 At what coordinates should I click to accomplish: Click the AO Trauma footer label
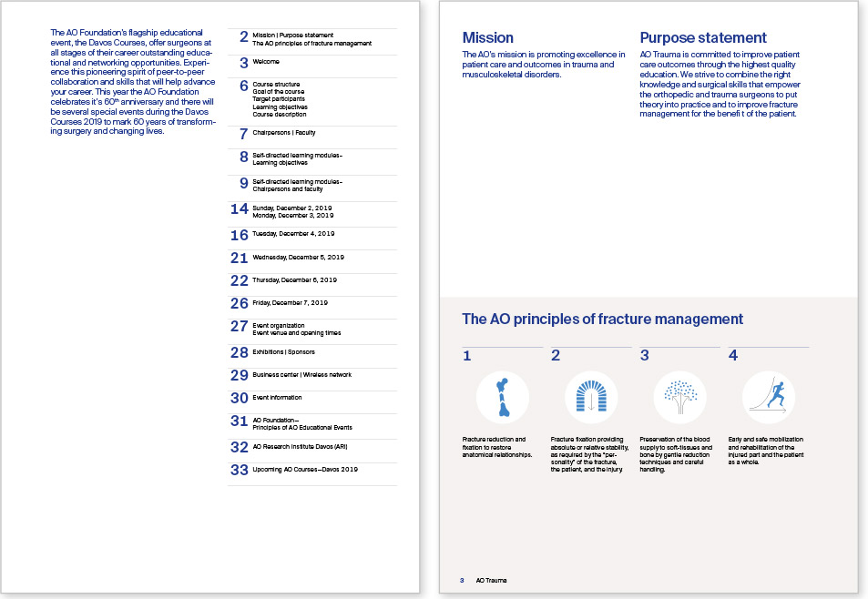(x=492, y=580)
